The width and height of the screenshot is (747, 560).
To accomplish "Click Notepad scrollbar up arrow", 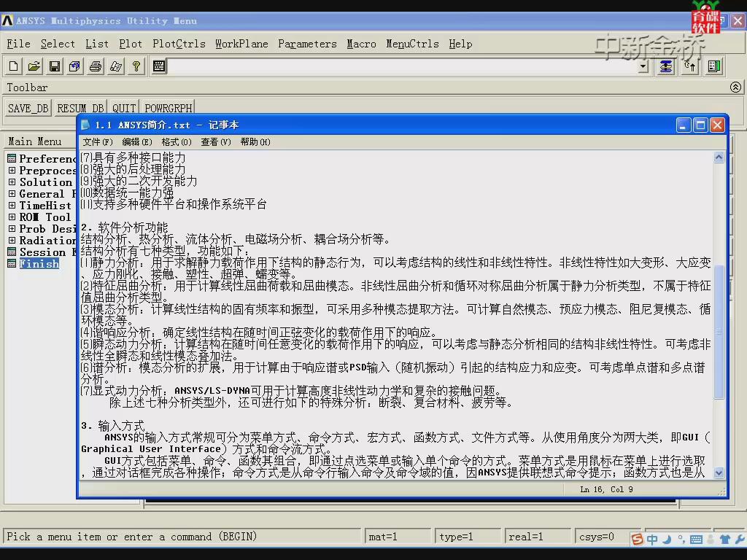I will [x=719, y=157].
